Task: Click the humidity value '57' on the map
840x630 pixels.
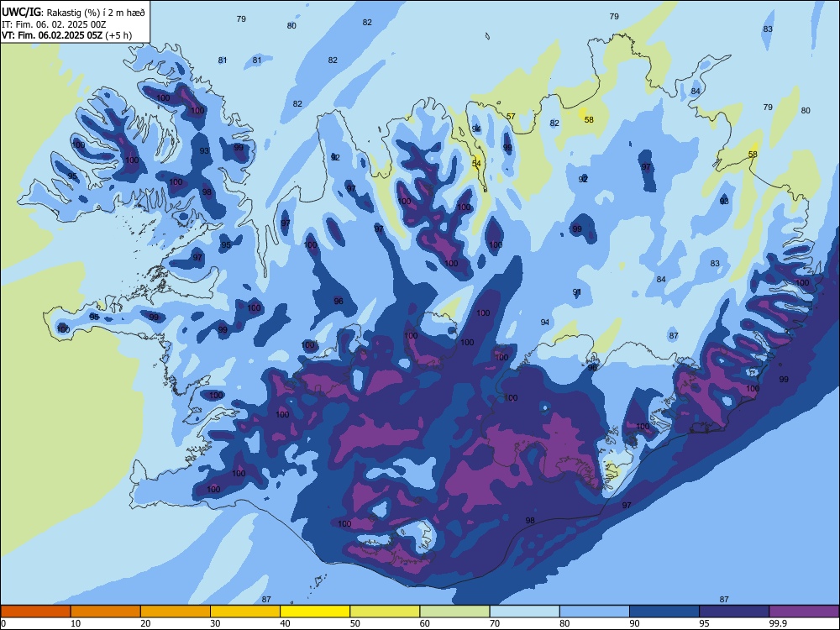Action: pos(511,116)
